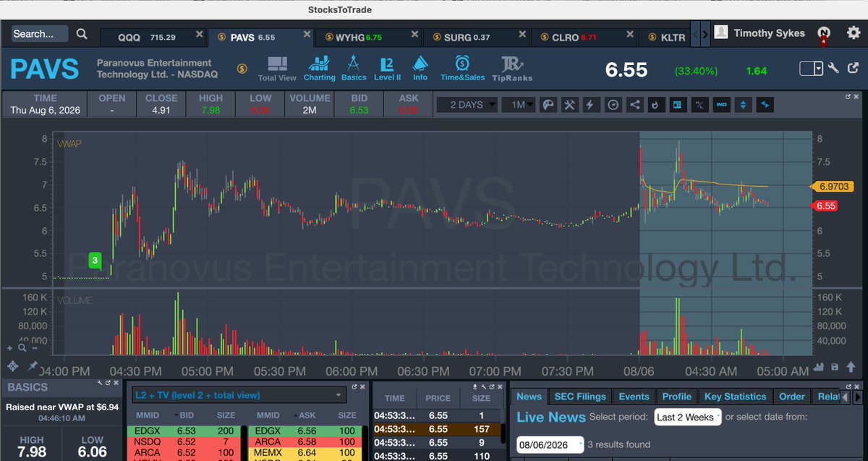This screenshot has height=461, width=868.
Task: Click the save disk icon below chart
Action: click(835, 367)
